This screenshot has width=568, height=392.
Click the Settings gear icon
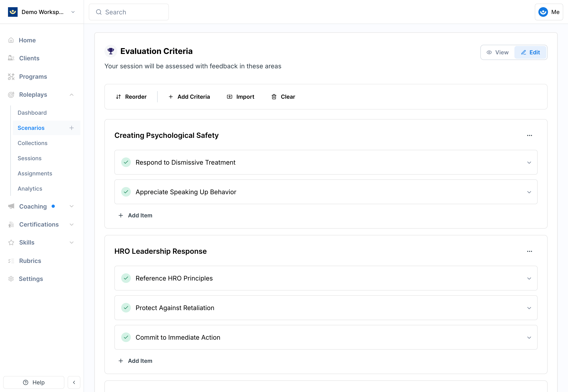[11, 279]
